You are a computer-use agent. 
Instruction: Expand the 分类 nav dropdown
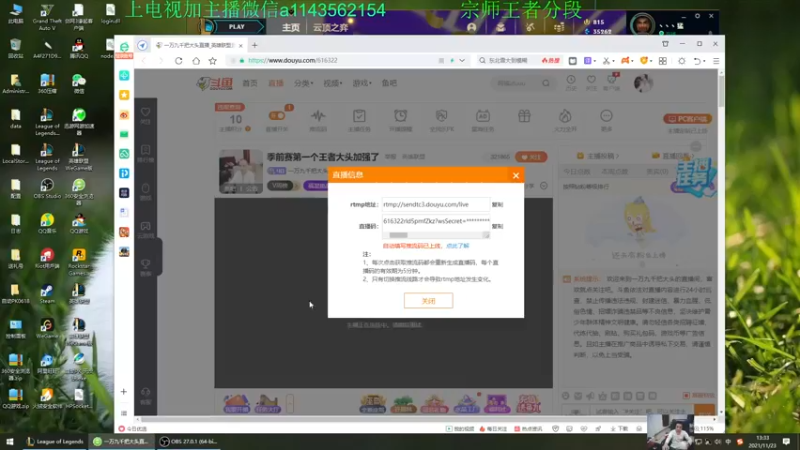click(x=303, y=83)
